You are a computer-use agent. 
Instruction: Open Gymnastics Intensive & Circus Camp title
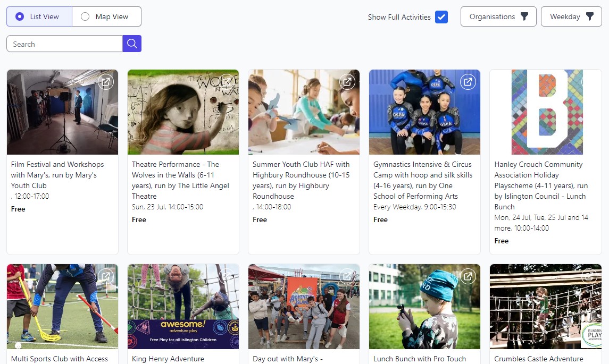(x=423, y=180)
